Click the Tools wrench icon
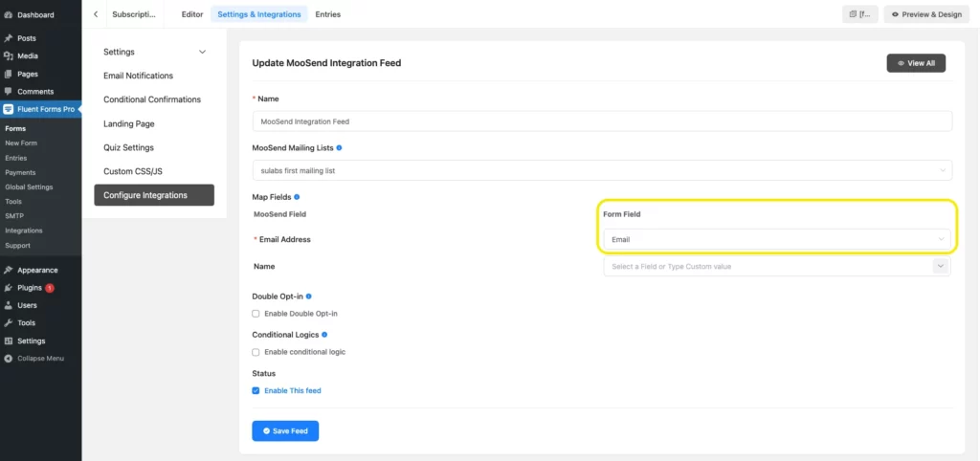980x461 pixels. (8, 323)
